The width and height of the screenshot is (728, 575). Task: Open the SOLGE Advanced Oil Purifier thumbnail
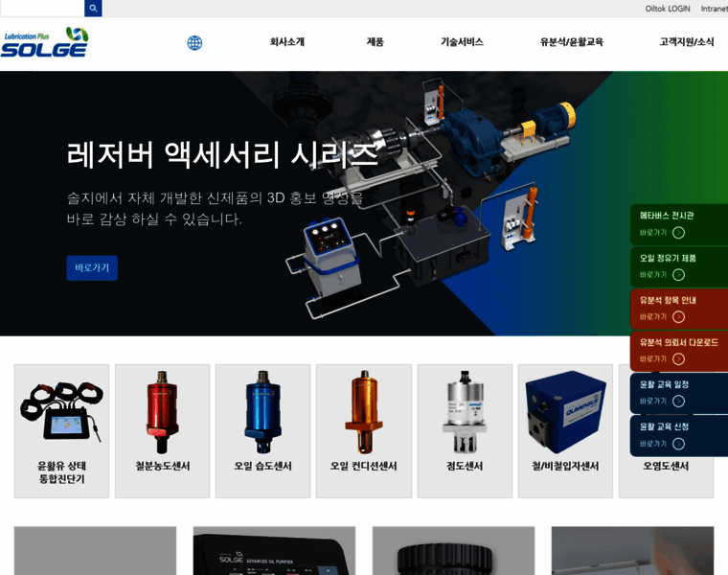coord(274,551)
